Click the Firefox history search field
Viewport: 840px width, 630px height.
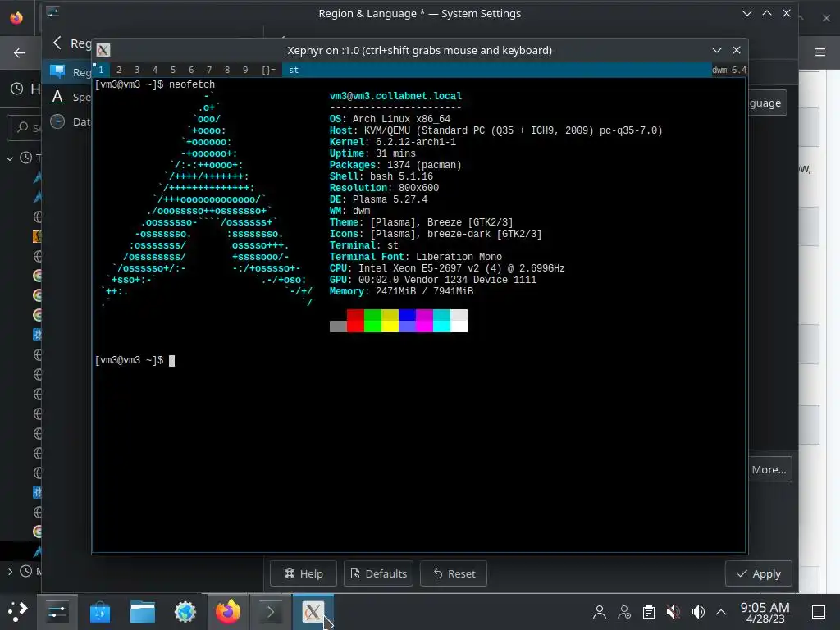24,127
